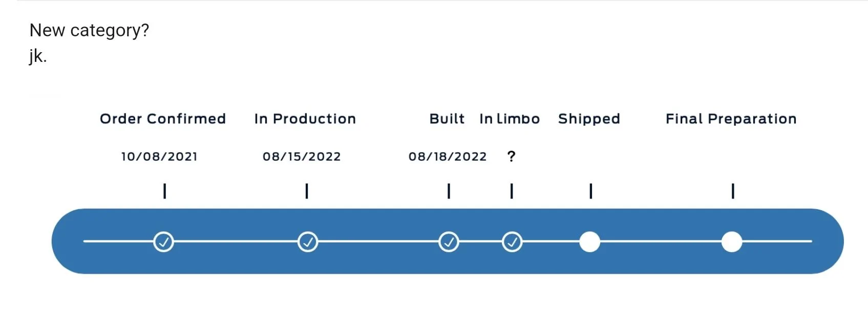Click the 'New category?' post text
868x313 pixels.
(89, 31)
